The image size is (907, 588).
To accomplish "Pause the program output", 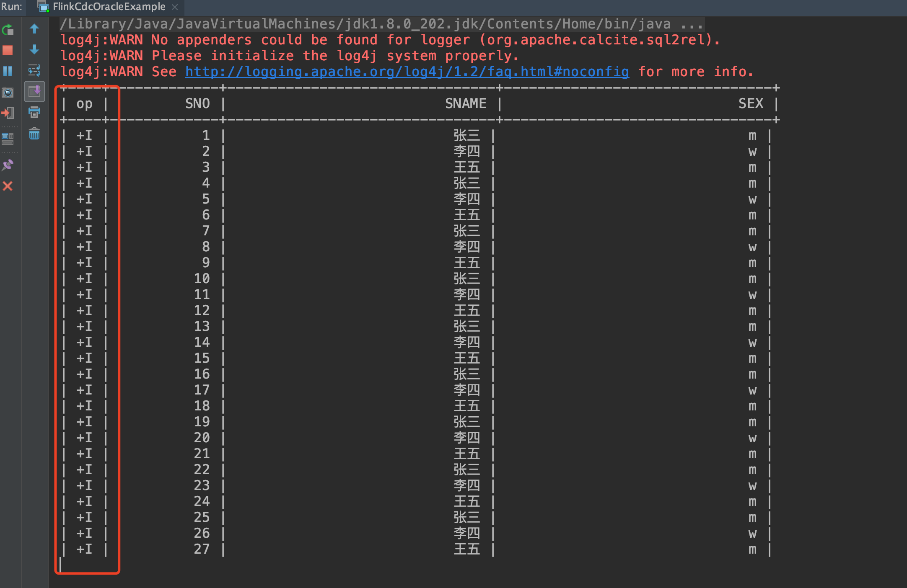I will coord(8,71).
